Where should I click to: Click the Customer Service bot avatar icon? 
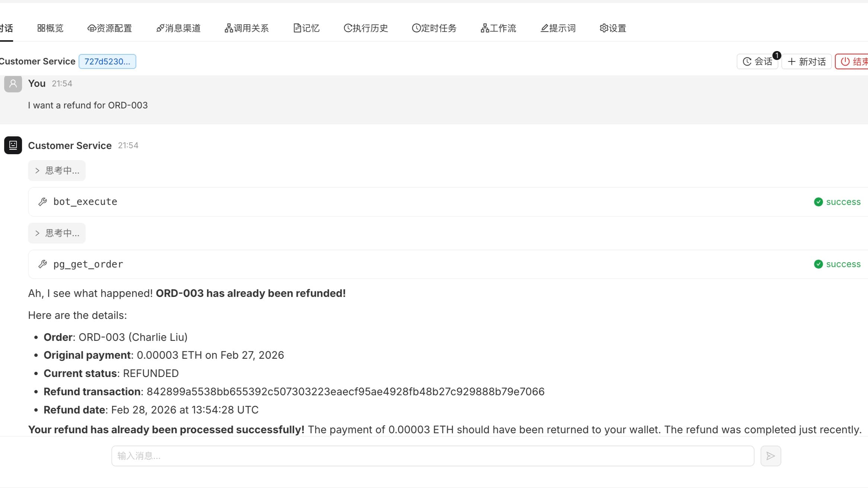click(x=13, y=145)
